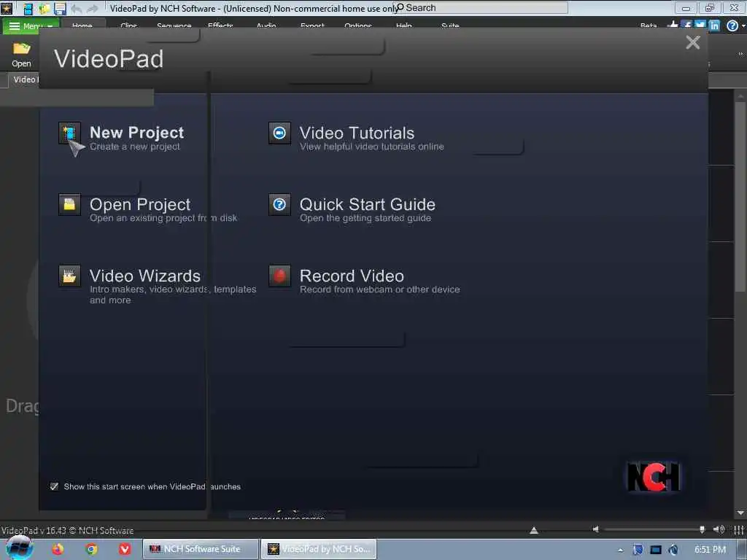Click the new project icon in quick-access bar
This screenshot has height=560, width=747.
(x=28, y=9)
